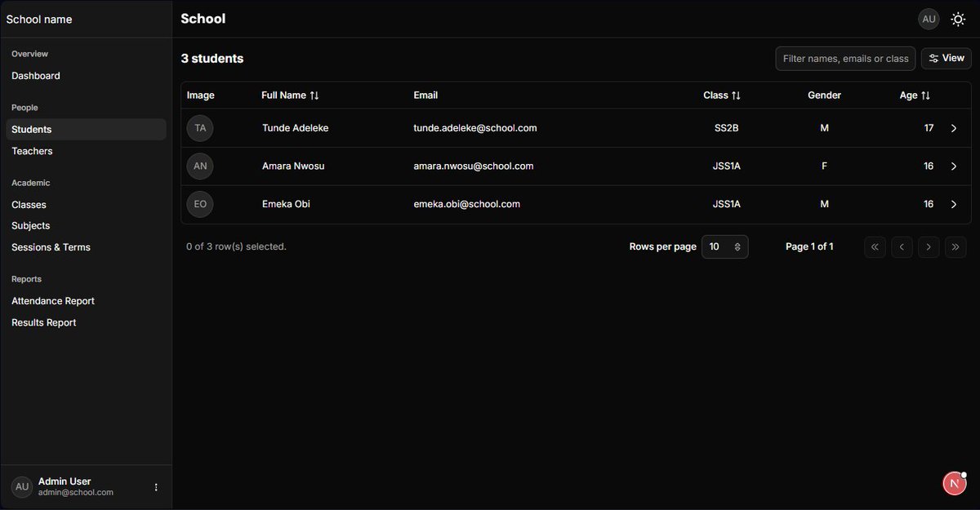Click the Gender column header
Screen dimensions: 980x510
click(825, 95)
